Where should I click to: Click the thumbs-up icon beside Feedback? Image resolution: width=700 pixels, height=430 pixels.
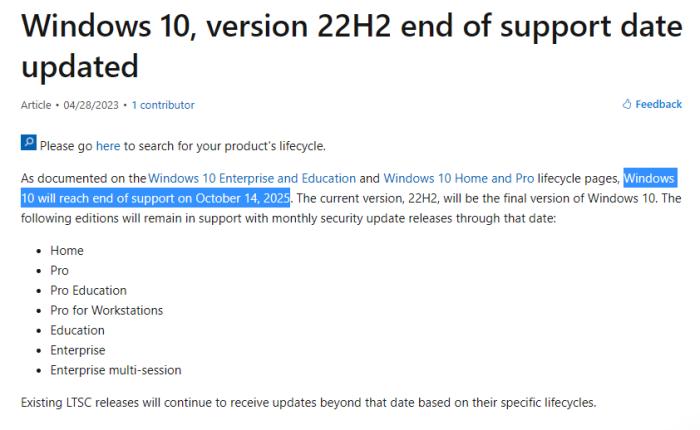[627, 104]
